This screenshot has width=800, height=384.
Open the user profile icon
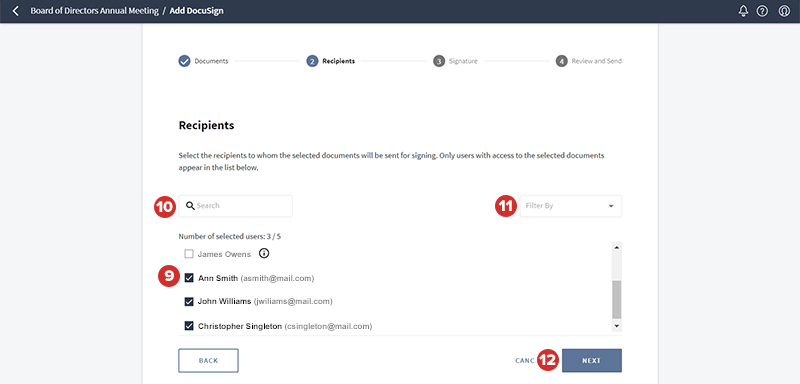pyautogui.click(x=784, y=11)
